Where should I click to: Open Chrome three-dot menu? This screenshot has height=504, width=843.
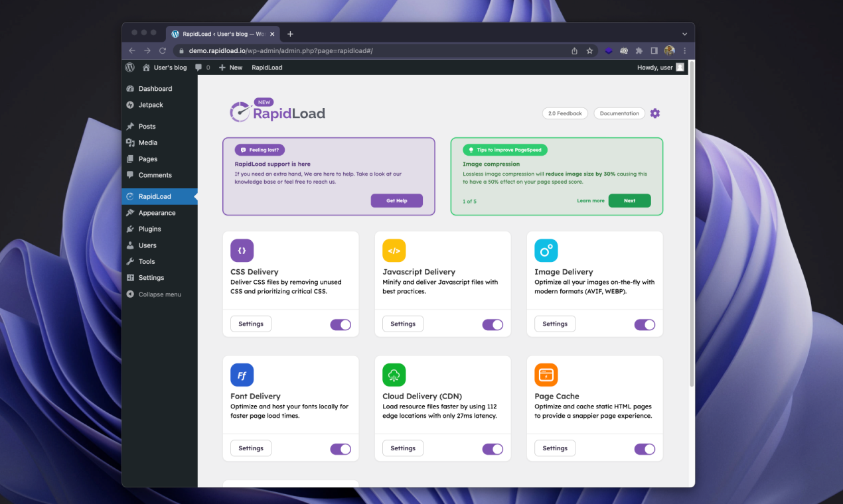[684, 50]
